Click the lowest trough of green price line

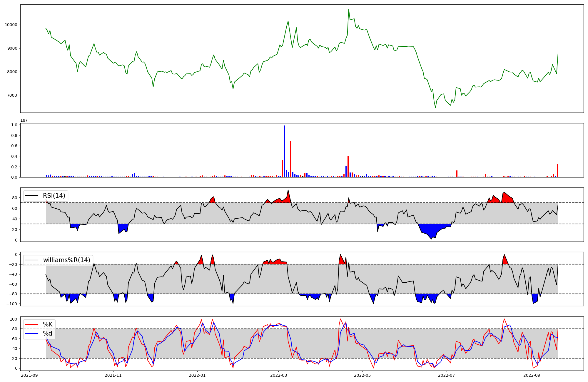click(x=435, y=108)
